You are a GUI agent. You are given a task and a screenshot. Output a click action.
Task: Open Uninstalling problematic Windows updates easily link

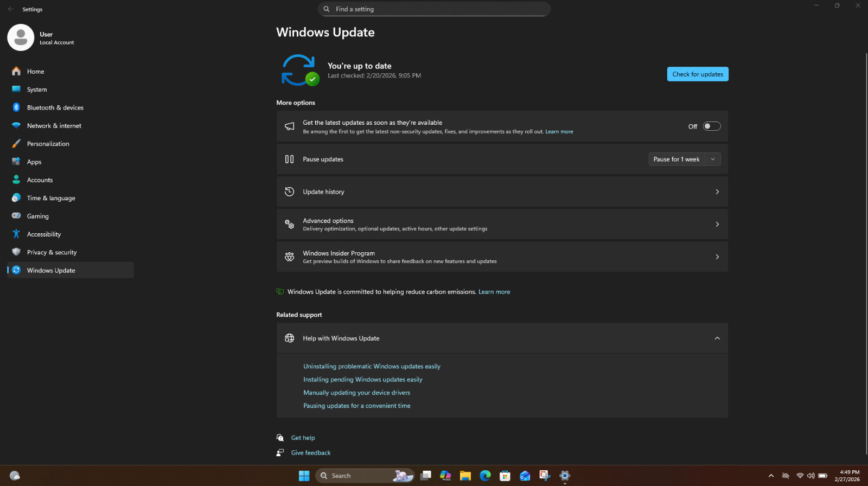(372, 367)
